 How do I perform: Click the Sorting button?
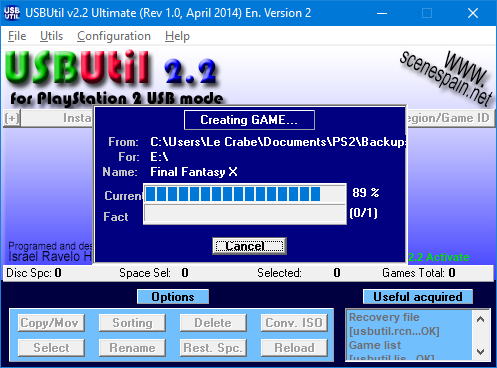pyautogui.click(x=132, y=323)
